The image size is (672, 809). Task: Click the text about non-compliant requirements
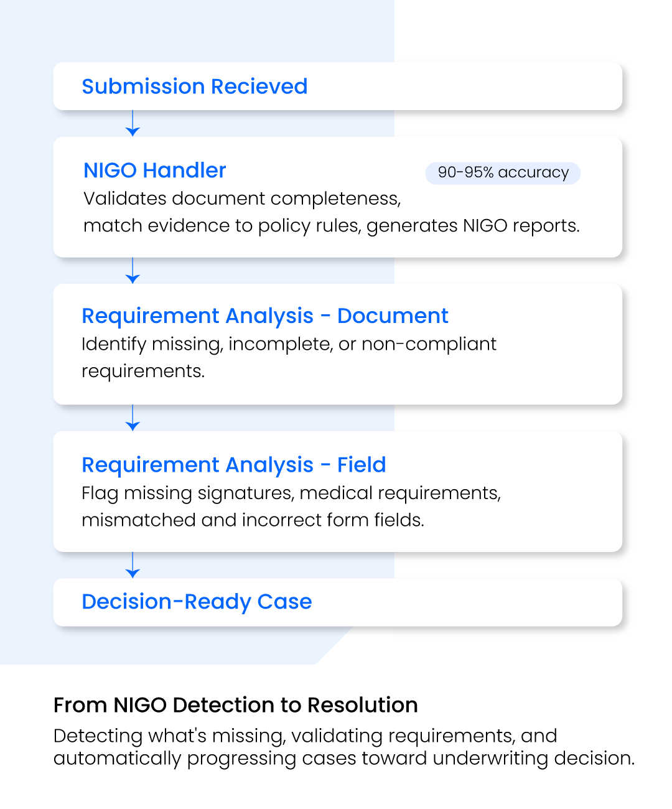point(289,357)
